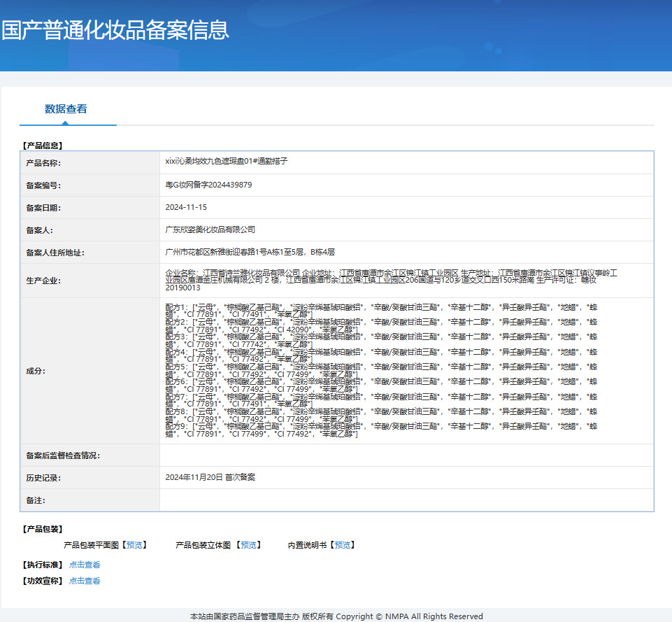
Task: Select the page title 国产普通化妆品备案信息
Action: 115,30
